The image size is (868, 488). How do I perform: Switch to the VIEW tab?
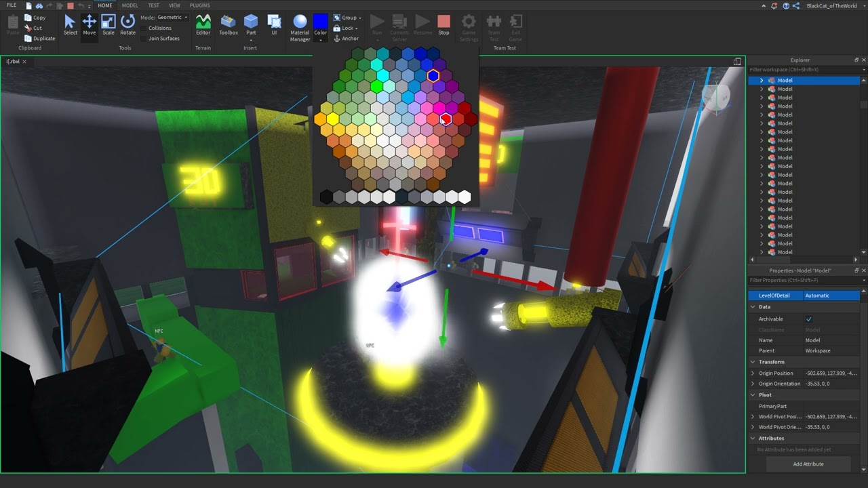[174, 5]
